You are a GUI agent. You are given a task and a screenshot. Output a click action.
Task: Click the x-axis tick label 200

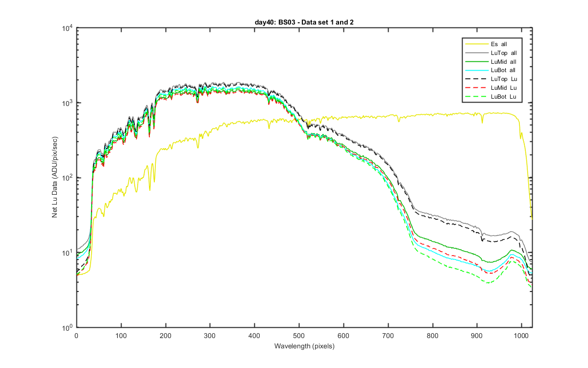tap(165, 336)
